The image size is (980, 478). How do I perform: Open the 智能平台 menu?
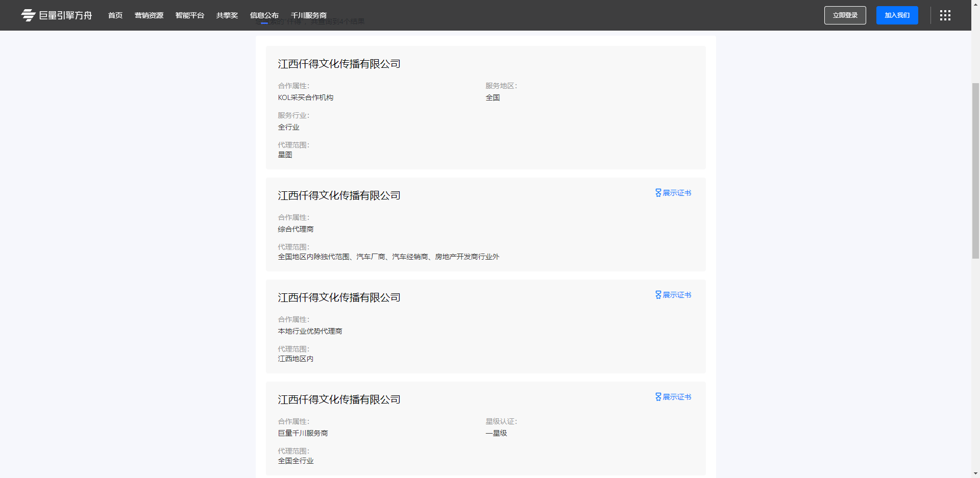pos(190,15)
